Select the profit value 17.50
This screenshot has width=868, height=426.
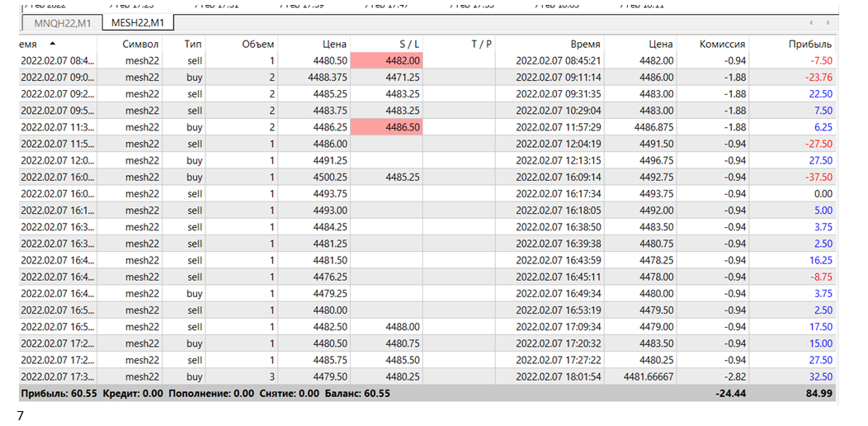[x=820, y=327]
